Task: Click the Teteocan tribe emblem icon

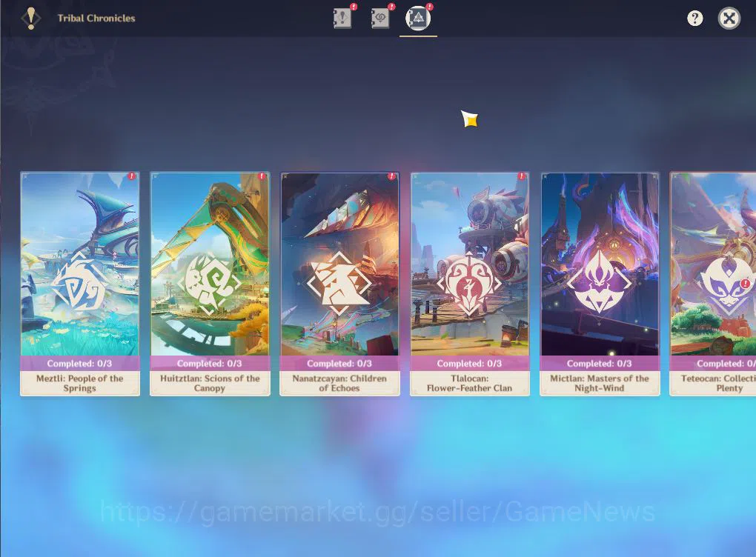Action: 728,284
